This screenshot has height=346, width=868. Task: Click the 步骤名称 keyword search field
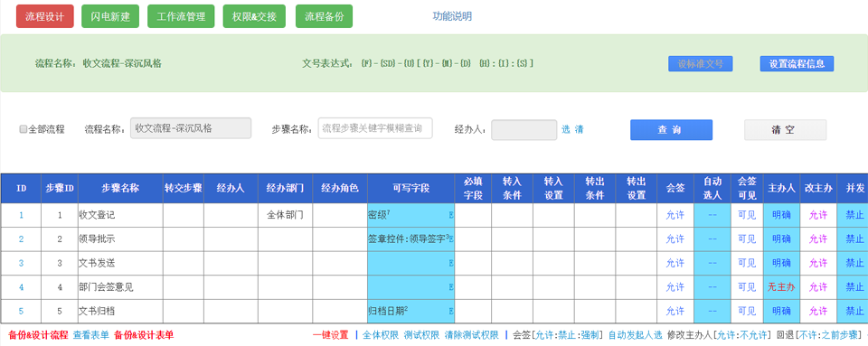(374, 128)
